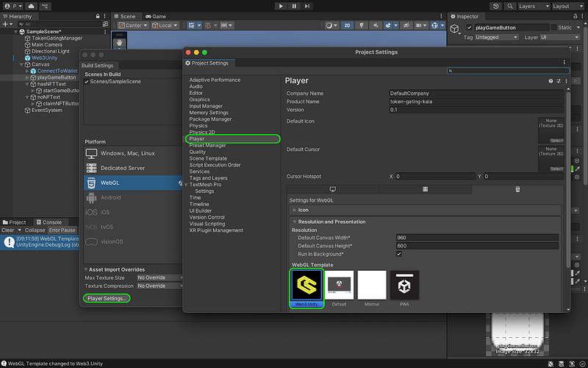Open Unity cloud services icon

click(x=31, y=6)
